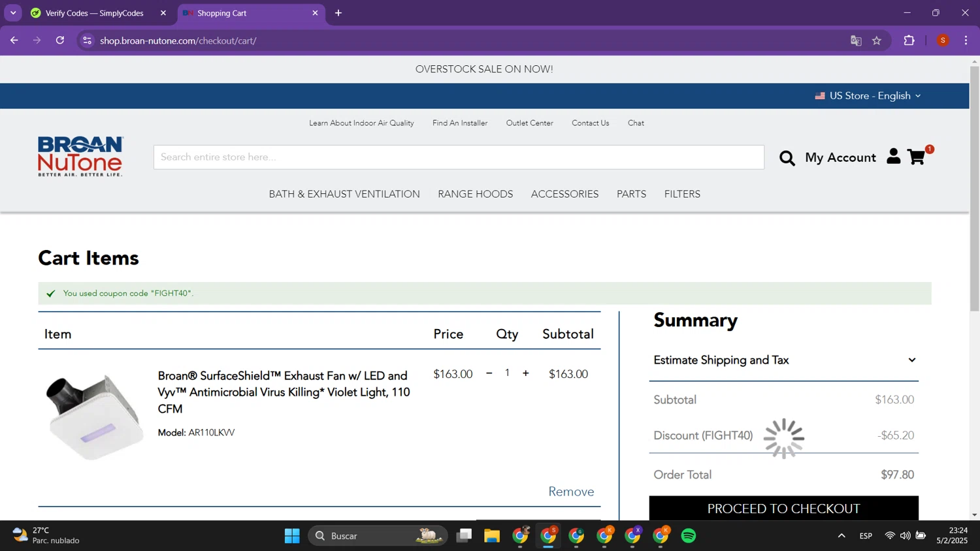Screen dimensions: 980x551
Task: Click the page vertical scrollbar
Action: pos(974,189)
